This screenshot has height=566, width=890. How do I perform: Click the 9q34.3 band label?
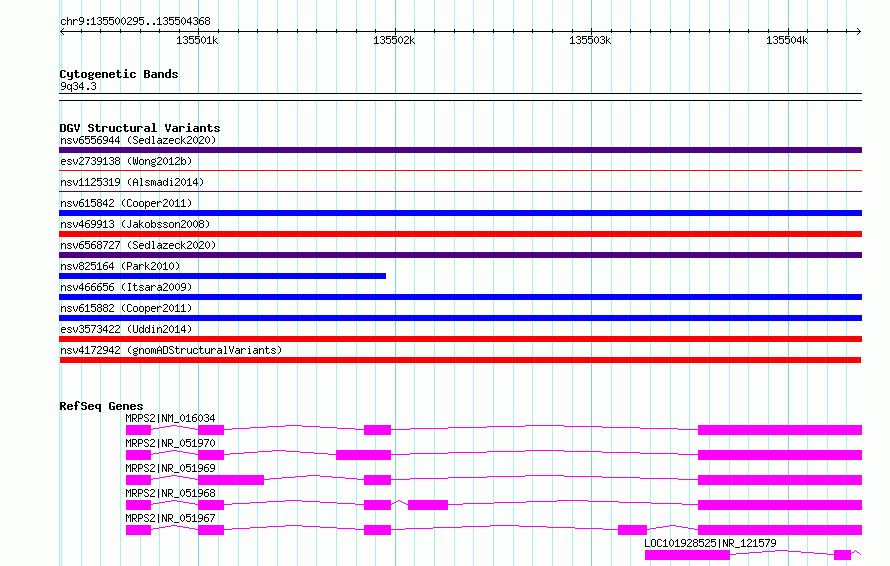pyautogui.click(x=78, y=86)
